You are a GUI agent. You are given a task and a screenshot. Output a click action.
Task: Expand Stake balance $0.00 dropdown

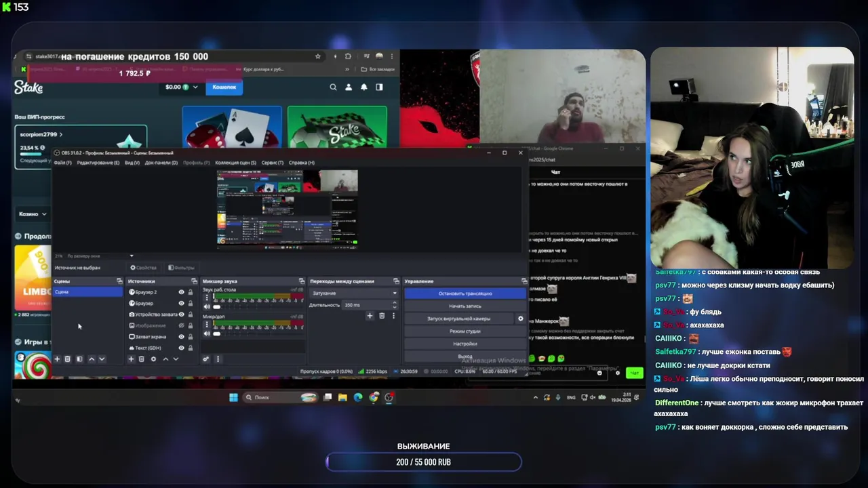coord(195,87)
